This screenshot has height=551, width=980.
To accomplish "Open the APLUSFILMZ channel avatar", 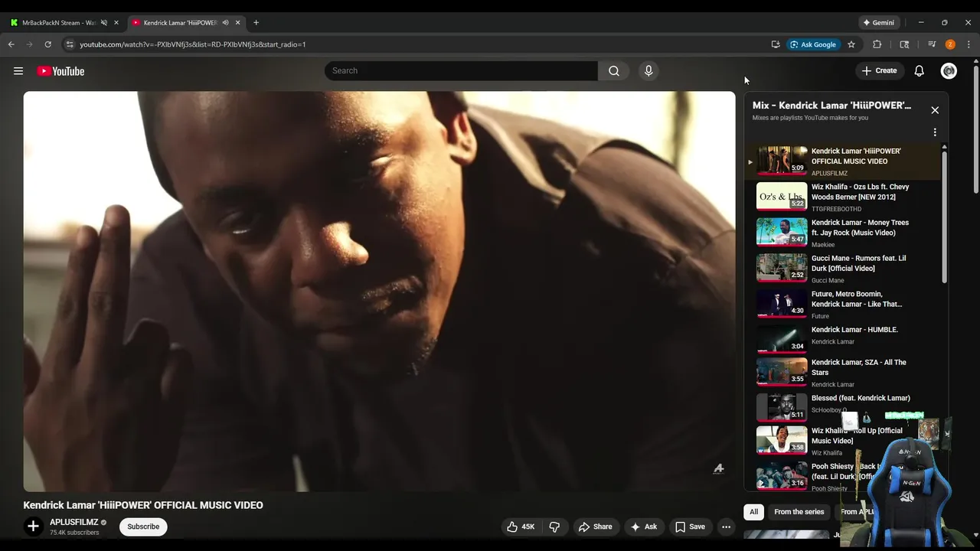I will tap(33, 527).
